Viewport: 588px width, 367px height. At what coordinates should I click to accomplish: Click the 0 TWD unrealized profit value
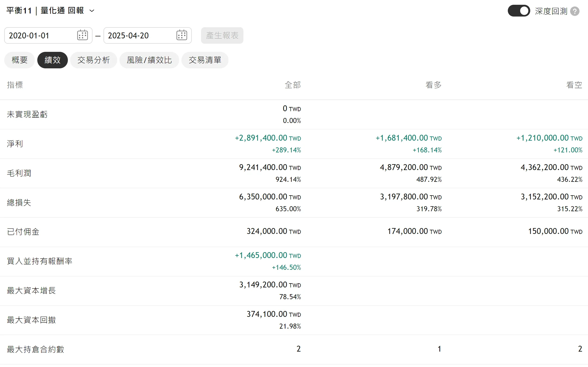point(292,108)
